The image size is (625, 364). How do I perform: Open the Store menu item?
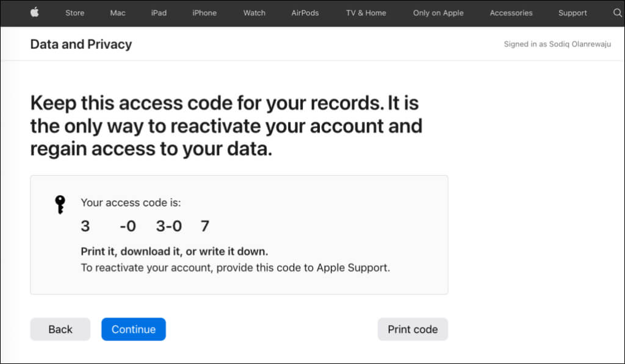[x=74, y=13]
